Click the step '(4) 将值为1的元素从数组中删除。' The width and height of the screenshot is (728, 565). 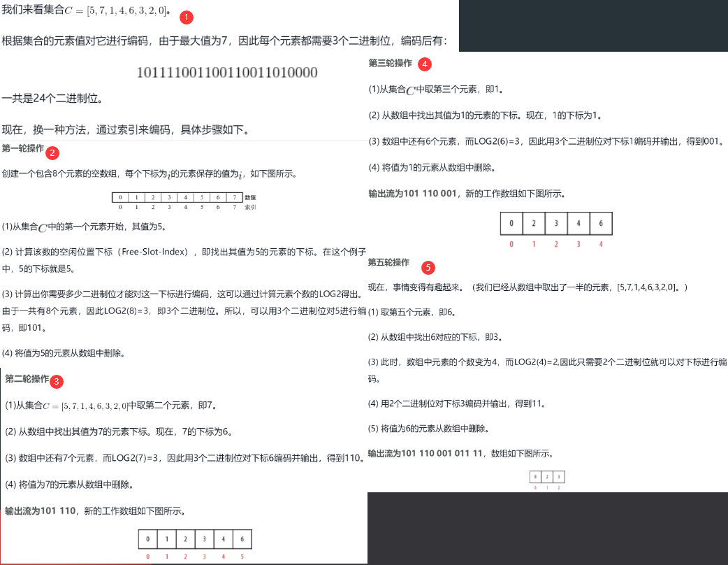point(432,168)
